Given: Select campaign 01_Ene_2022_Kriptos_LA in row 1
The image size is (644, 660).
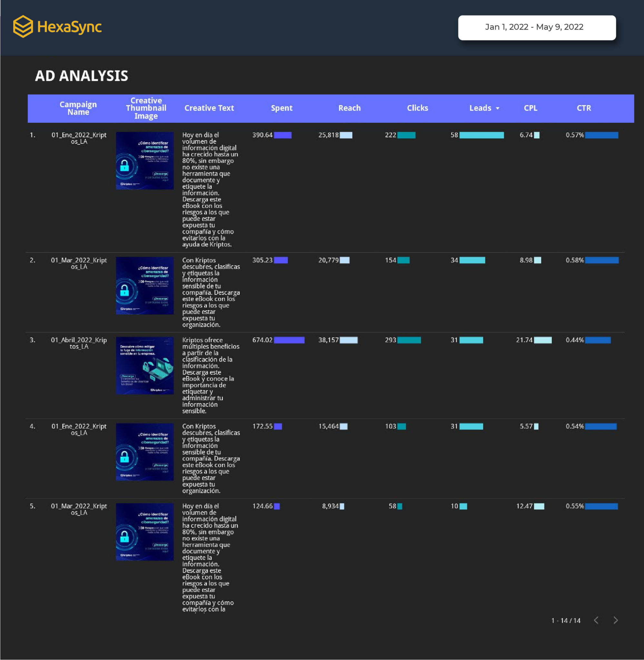Looking at the screenshot, I should [79, 138].
